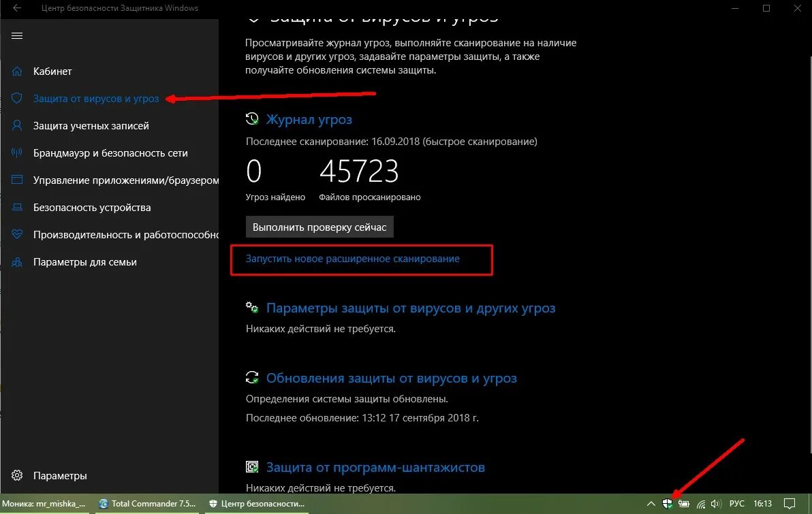Click the firewall antenna icon for Брандмауэр
Viewport: 812px width, 514px height.
tap(17, 152)
